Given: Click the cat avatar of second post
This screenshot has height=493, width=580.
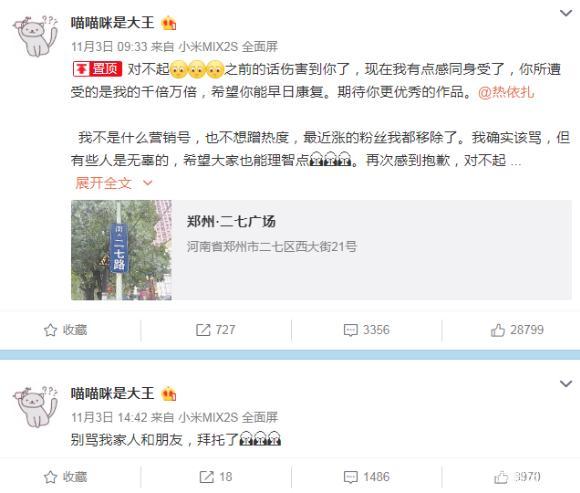Looking at the screenshot, I should click(36, 406).
